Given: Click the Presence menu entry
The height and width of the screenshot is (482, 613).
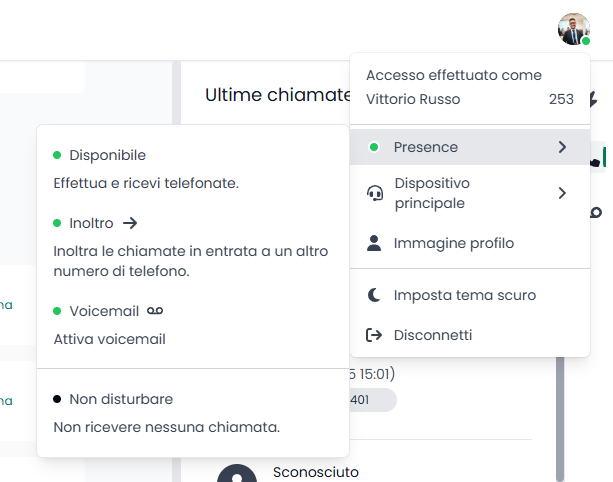Looking at the screenshot, I should click(x=426, y=147).
